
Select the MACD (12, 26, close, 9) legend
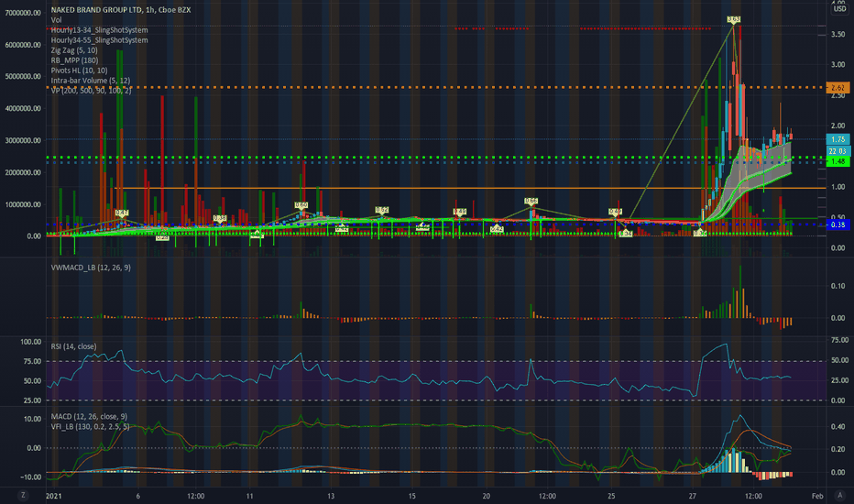[89, 416]
